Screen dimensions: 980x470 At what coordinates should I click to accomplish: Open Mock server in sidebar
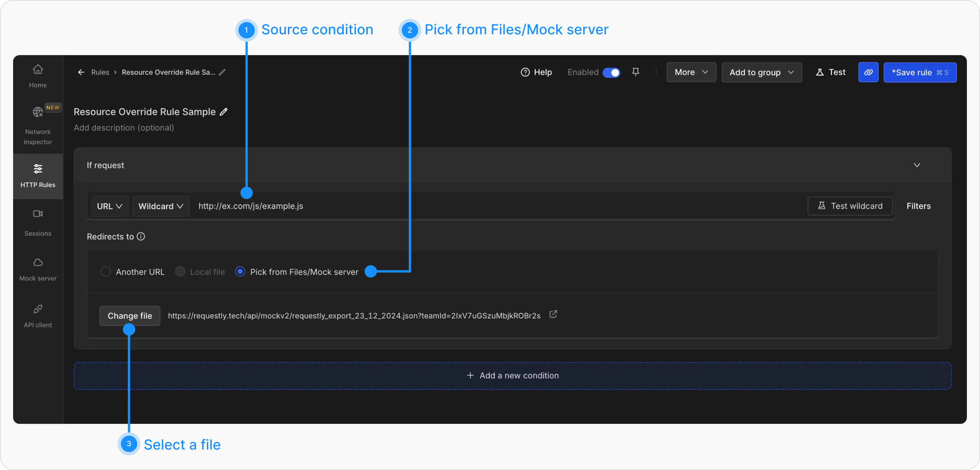(x=38, y=269)
